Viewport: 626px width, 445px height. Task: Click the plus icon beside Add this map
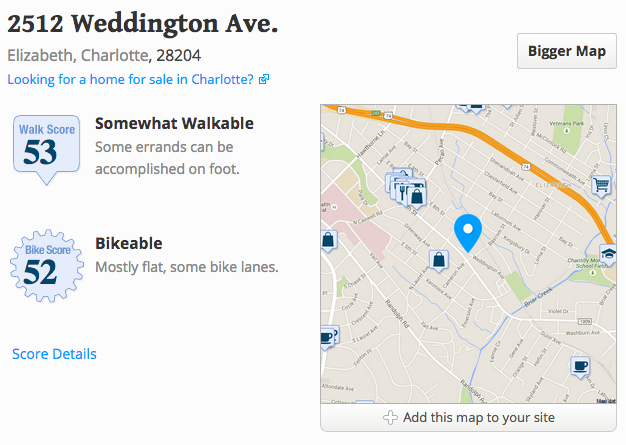[390, 417]
